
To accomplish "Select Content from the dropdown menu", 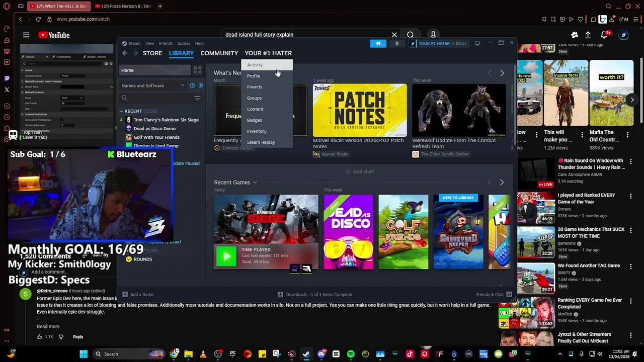I will click(267, 109).
